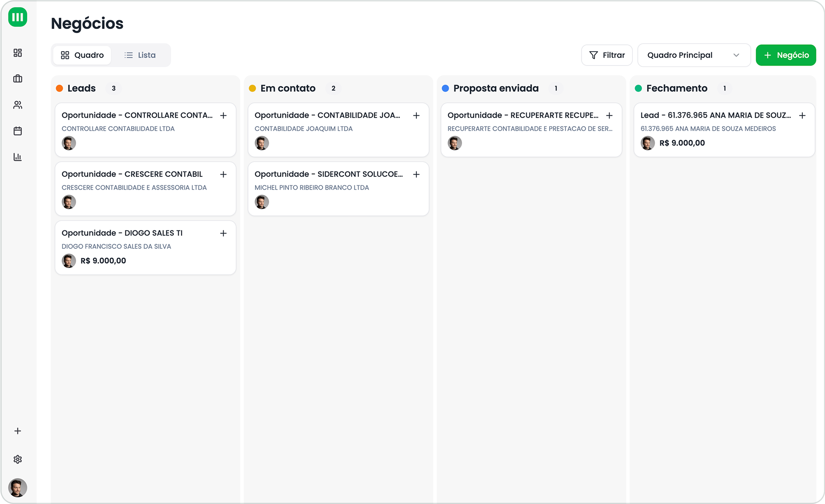Viewport: 825px width, 504px height.
Task: Click plus on DIOGO SALES TI card
Action: [223, 233]
